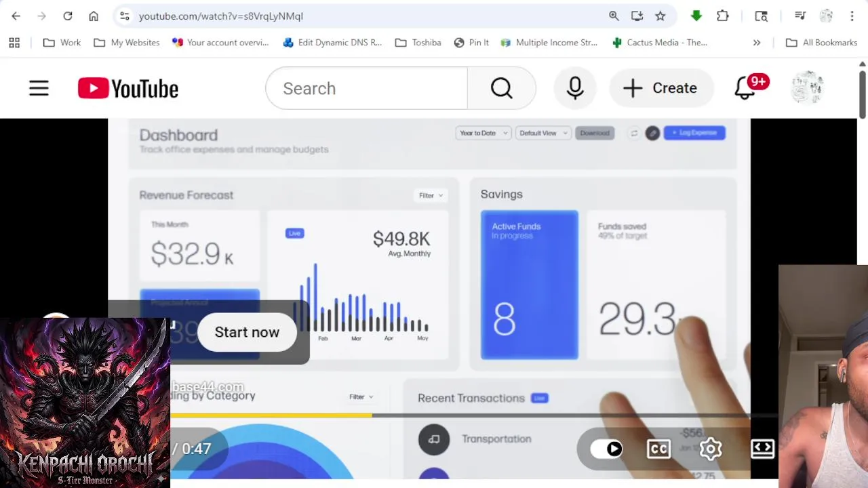The image size is (868, 488).
Task: Reload the current YouTube page
Action: coord(68,16)
